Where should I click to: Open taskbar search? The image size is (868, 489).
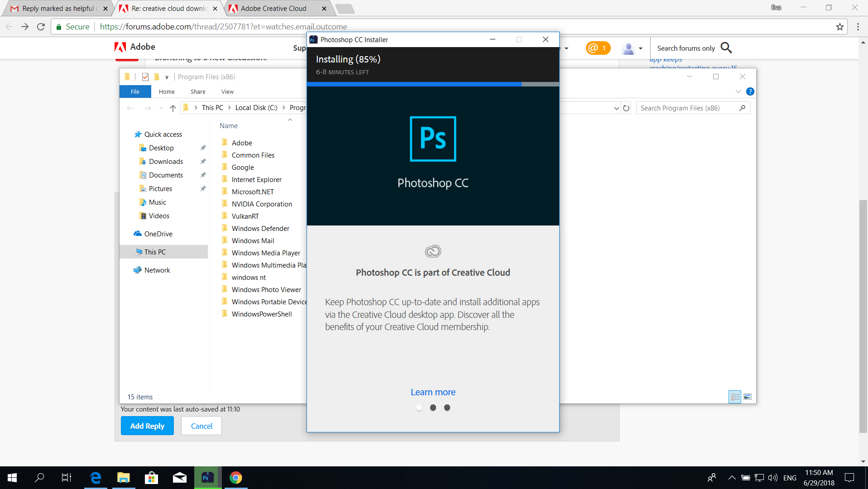point(40,478)
